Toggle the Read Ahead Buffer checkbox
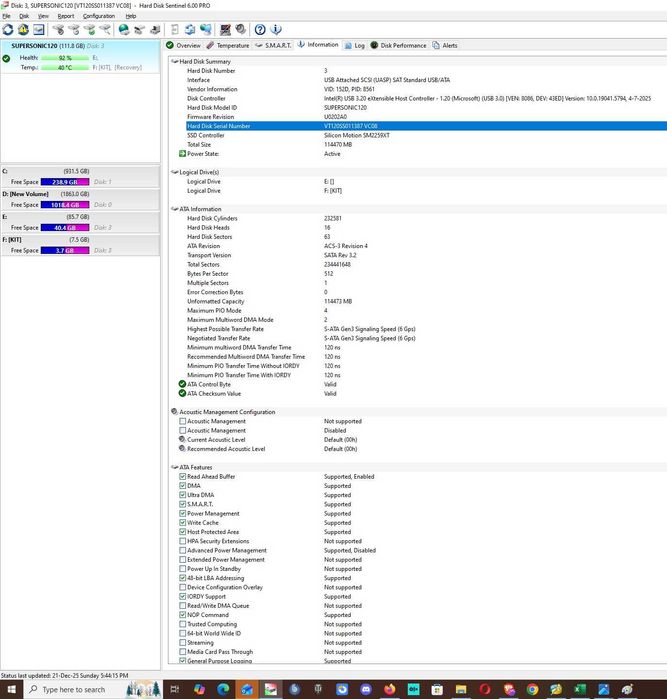Viewport: 667px width, 699px height. (182, 477)
